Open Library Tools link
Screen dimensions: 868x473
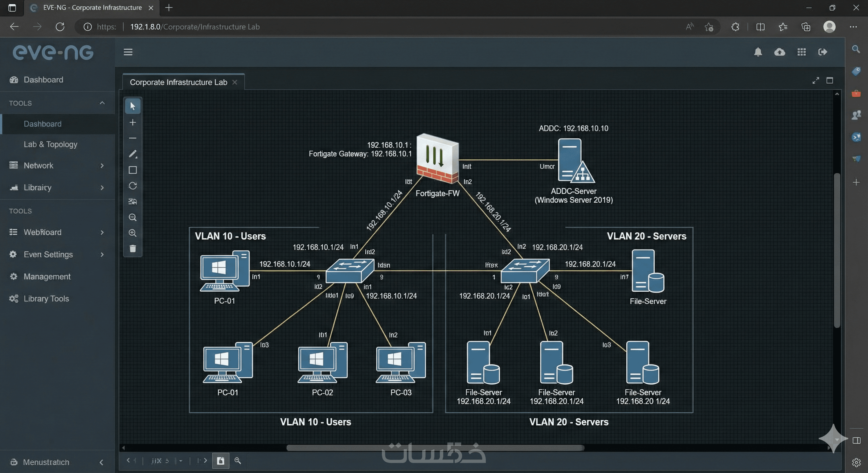click(x=46, y=299)
